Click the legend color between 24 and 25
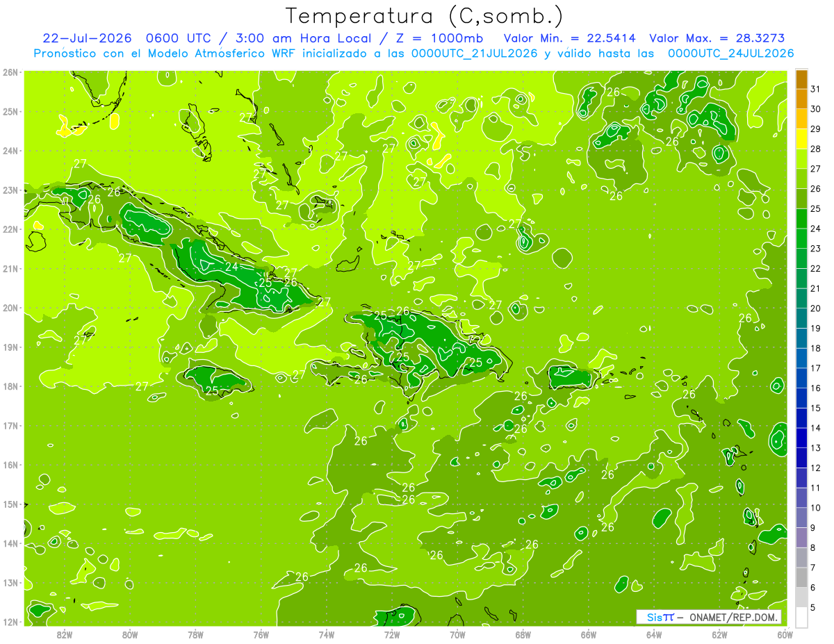834x644 pixels. pyautogui.click(x=801, y=218)
